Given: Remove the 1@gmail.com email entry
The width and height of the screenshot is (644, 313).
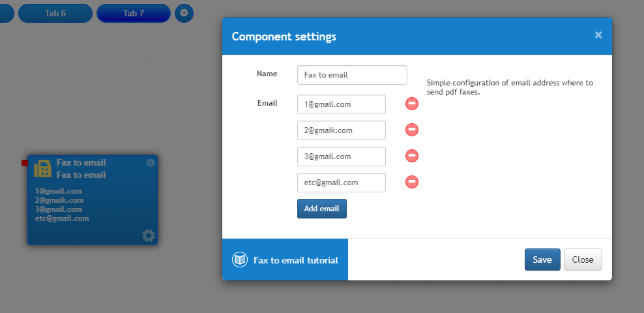Looking at the screenshot, I should [412, 104].
